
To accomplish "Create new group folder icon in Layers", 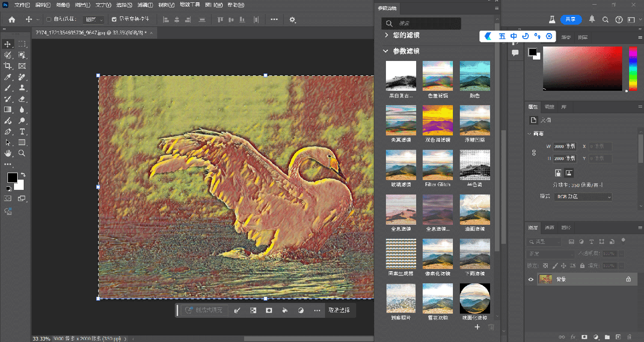I will 607,337.
